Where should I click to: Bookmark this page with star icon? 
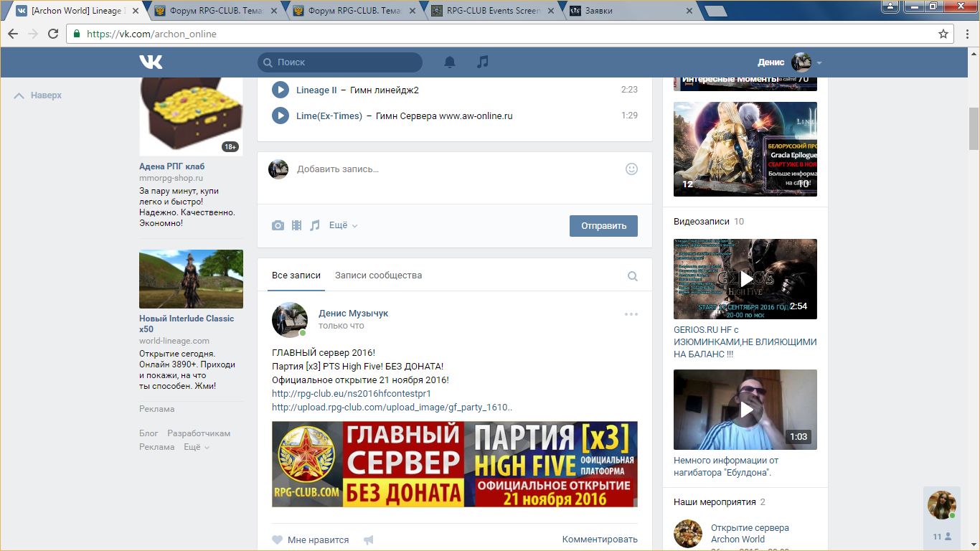(943, 34)
